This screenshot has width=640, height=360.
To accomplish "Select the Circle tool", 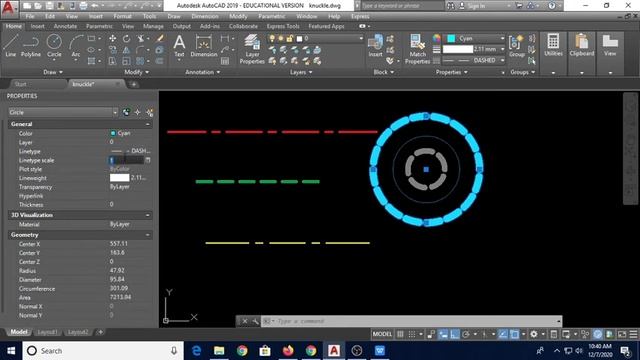I will 54,46.
